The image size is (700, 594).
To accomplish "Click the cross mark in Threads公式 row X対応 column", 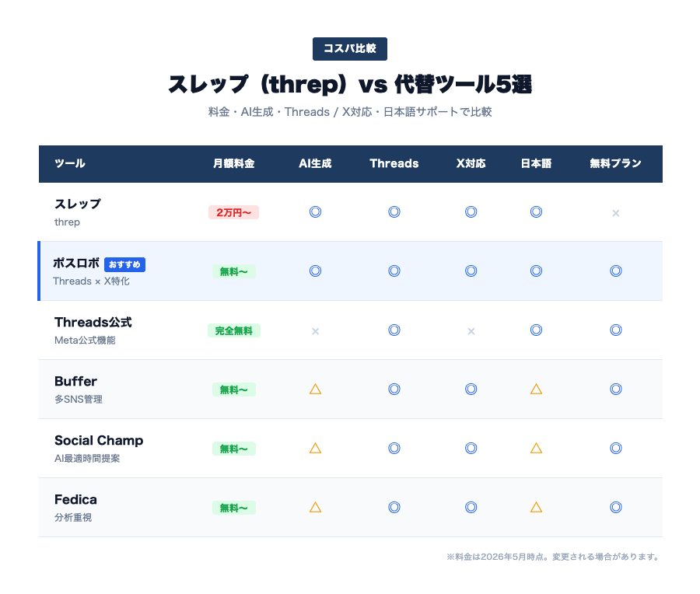I will [x=471, y=331].
